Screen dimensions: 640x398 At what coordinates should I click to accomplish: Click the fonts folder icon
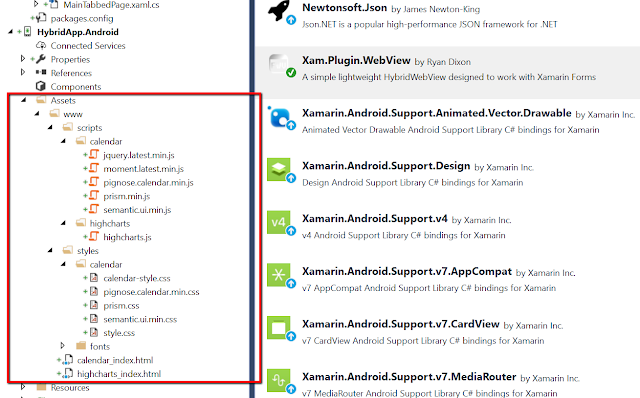(81, 346)
